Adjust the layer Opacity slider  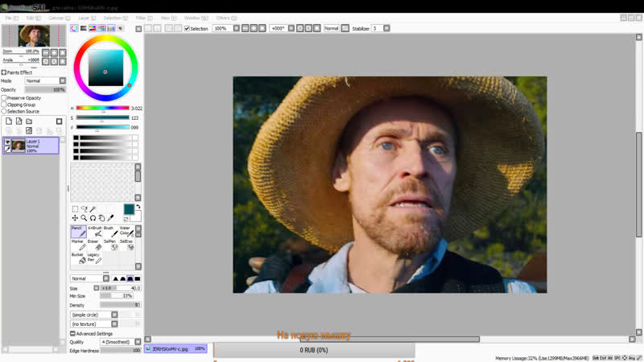point(45,89)
